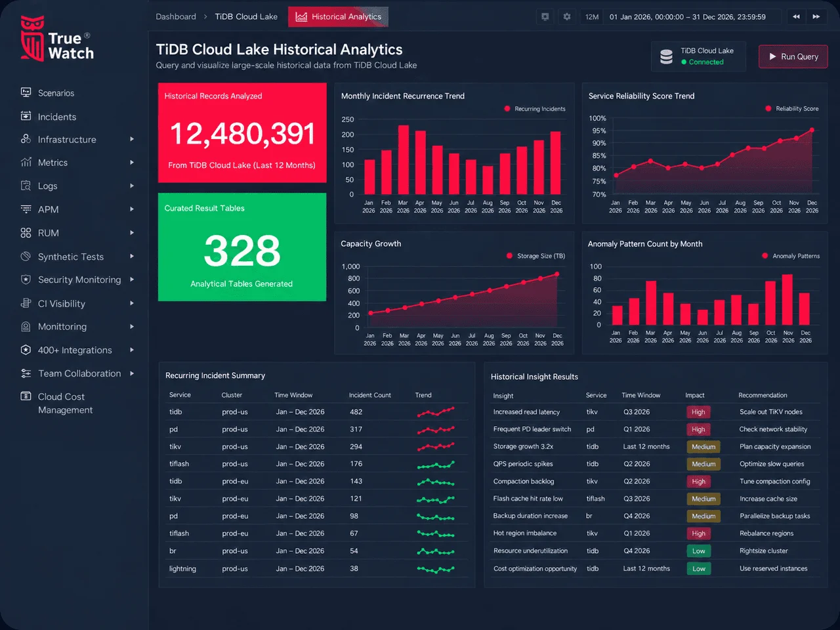Toggle Recurring Incidents legend series

pos(535,109)
